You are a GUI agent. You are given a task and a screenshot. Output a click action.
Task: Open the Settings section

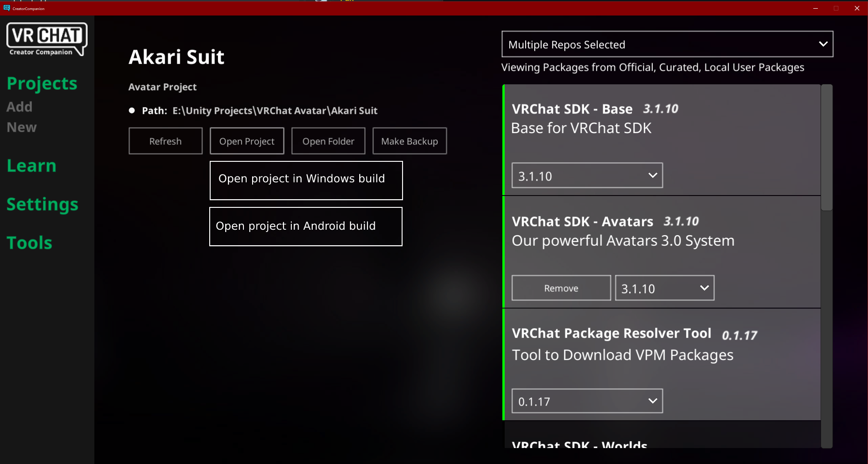click(x=42, y=205)
